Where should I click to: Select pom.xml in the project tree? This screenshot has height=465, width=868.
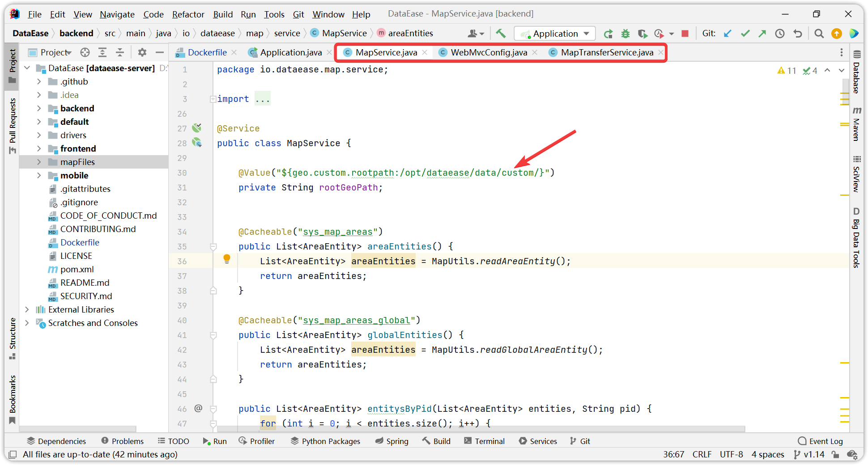pos(77,269)
